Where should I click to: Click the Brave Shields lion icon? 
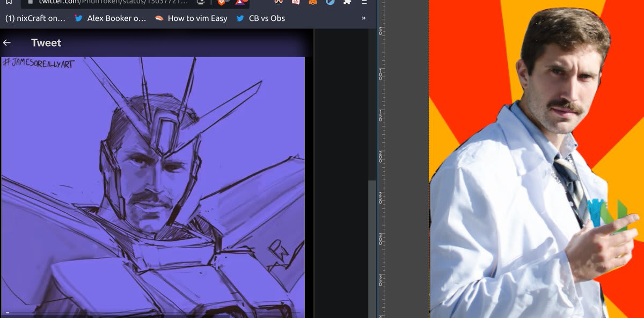pyautogui.click(x=222, y=2)
